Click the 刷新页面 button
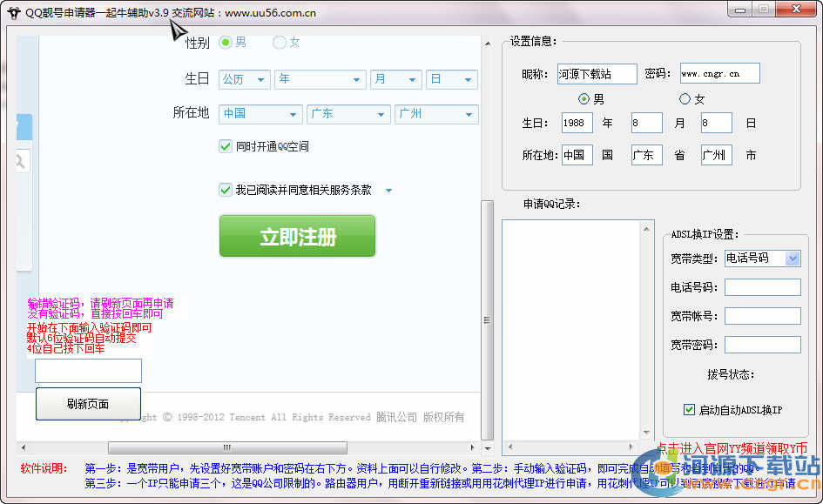Image resolution: width=823 pixels, height=504 pixels. [x=88, y=404]
